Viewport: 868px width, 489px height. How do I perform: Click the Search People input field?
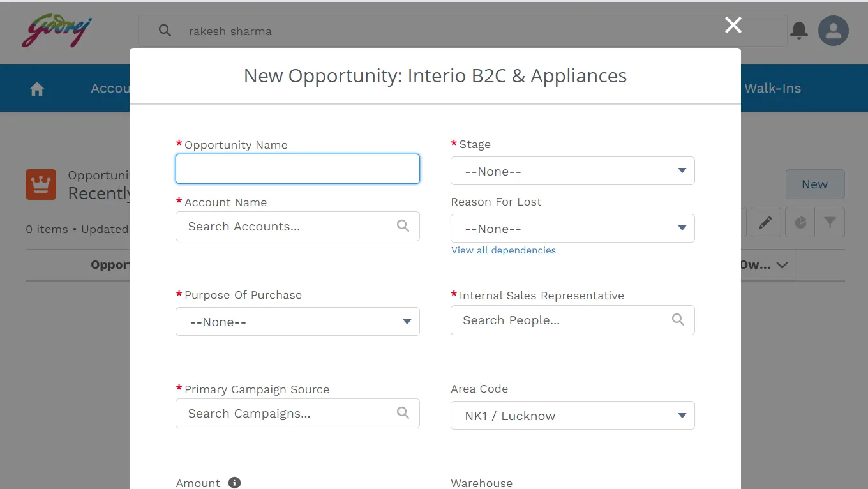click(572, 320)
